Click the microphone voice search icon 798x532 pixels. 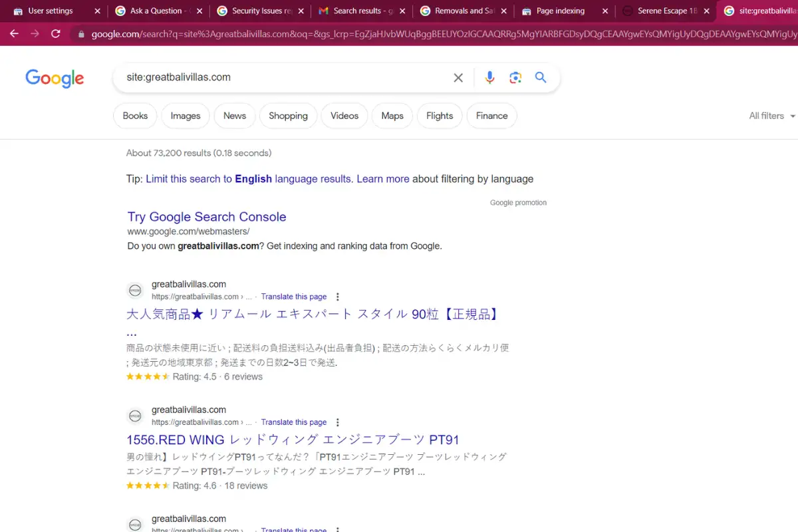pos(489,78)
